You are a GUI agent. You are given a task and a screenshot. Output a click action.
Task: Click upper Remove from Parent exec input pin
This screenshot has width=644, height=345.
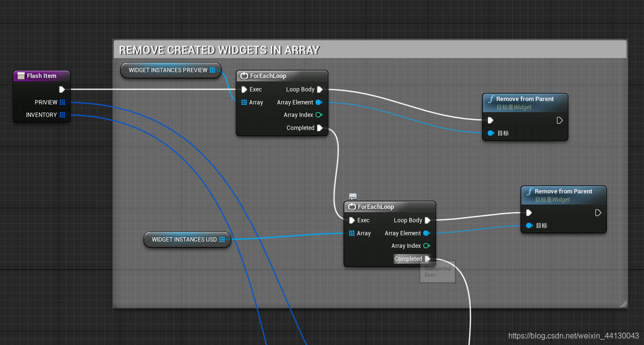coord(491,120)
